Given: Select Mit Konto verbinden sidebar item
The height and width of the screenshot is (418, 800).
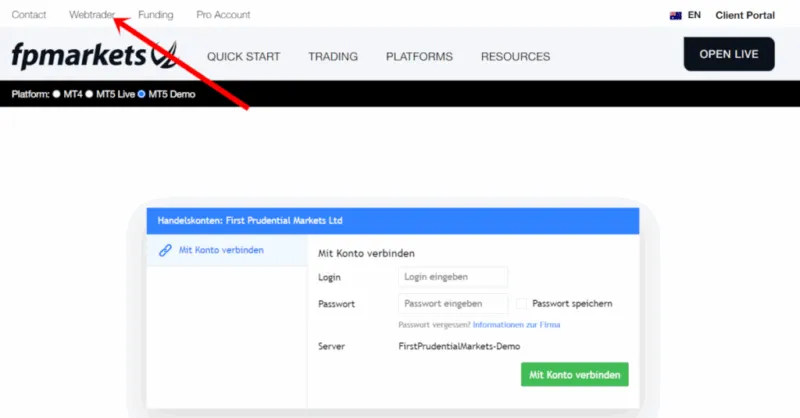Looking at the screenshot, I should coord(227,250).
